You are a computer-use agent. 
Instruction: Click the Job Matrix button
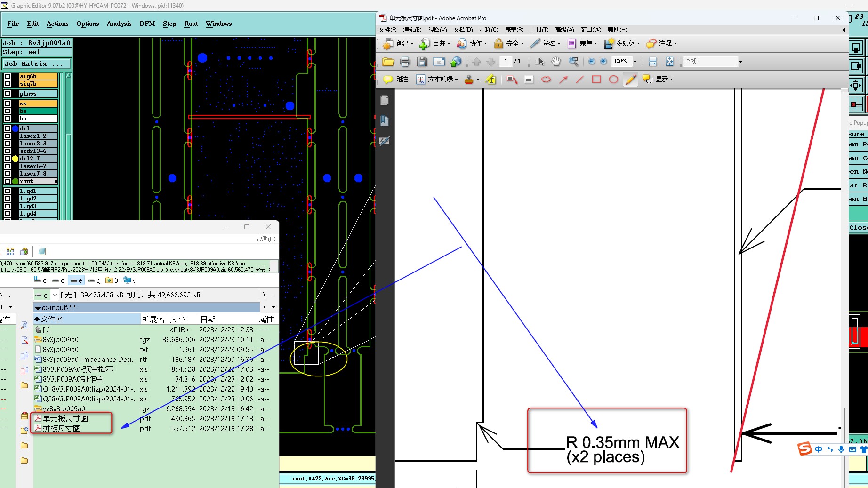37,64
